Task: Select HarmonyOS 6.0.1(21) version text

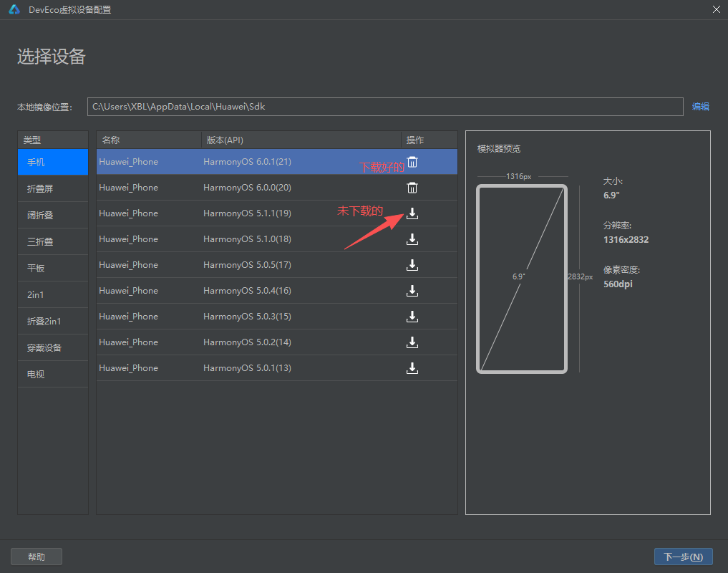Action: 248,162
